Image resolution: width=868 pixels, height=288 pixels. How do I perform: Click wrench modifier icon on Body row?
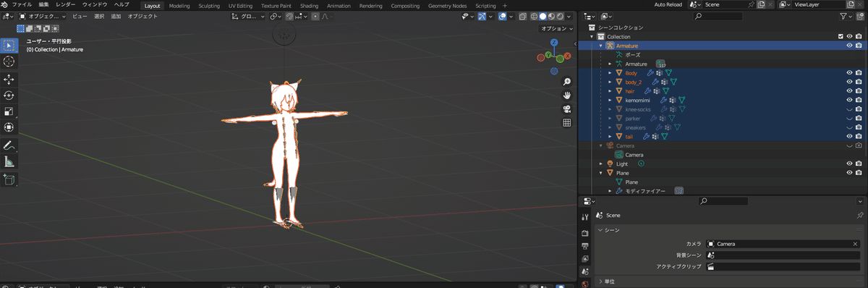click(x=650, y=72)
